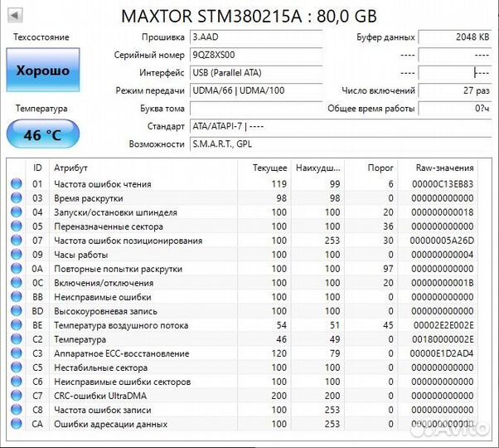Select the Часы работы row

tap(242, 255)
